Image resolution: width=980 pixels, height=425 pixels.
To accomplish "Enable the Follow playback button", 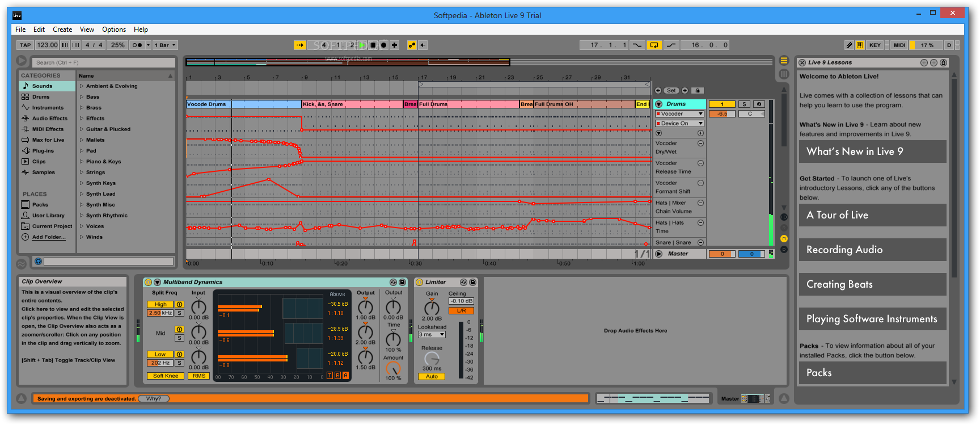I will coord(300,45).
